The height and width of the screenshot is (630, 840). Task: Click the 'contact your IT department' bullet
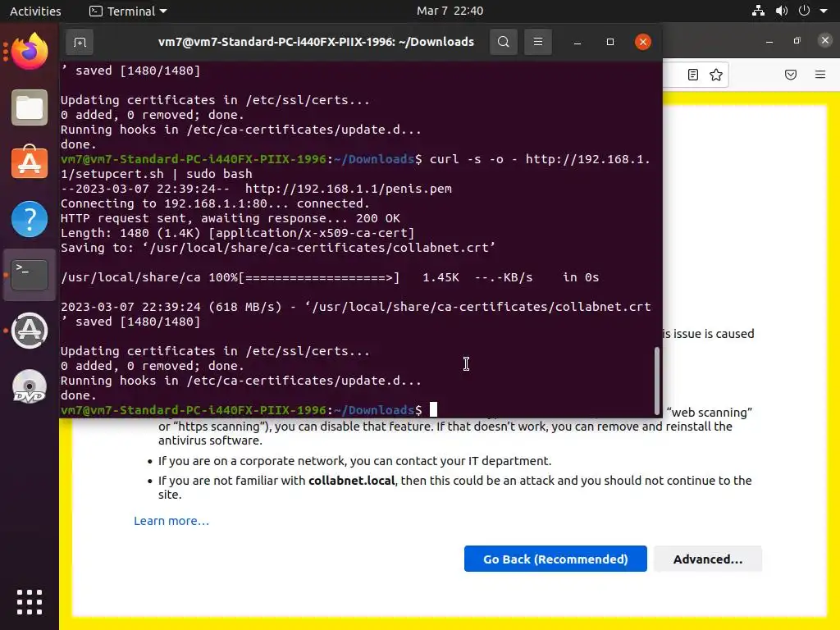(x=354, y=461)
